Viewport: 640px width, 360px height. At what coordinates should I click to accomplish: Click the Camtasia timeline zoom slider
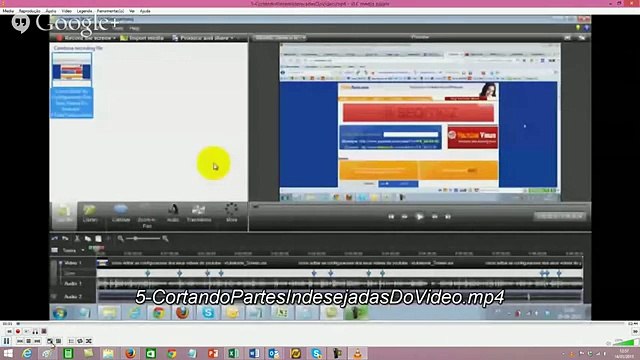(142, 238)
